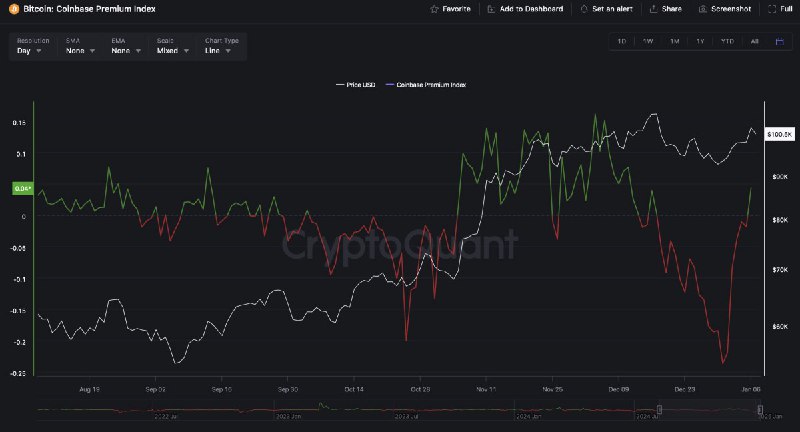Click the navigator overview mini chart near 2023 Jan

point(289,410)
